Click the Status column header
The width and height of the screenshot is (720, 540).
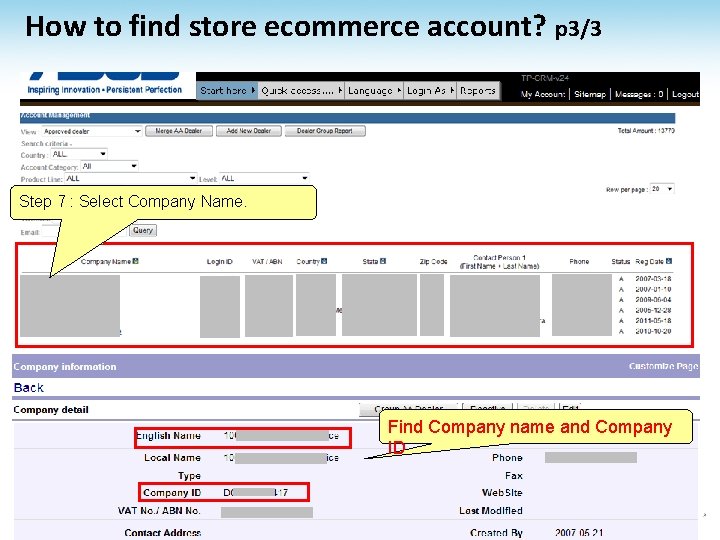point(620,262)
